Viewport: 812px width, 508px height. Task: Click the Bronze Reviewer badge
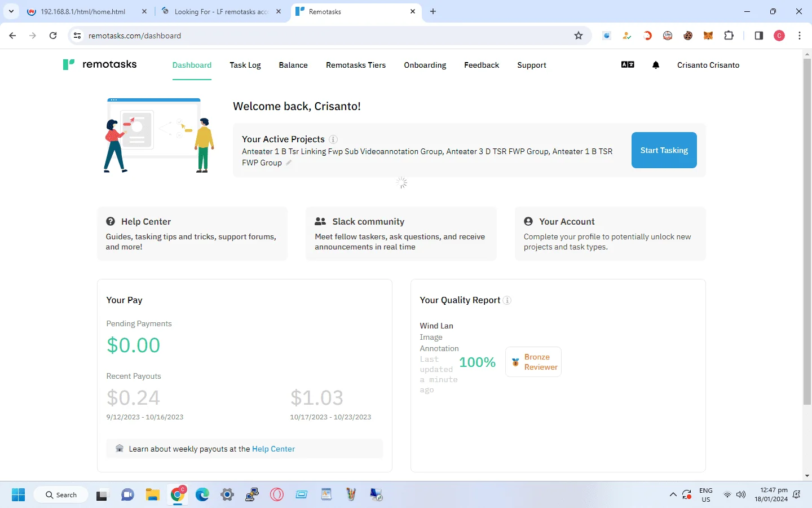533,362
